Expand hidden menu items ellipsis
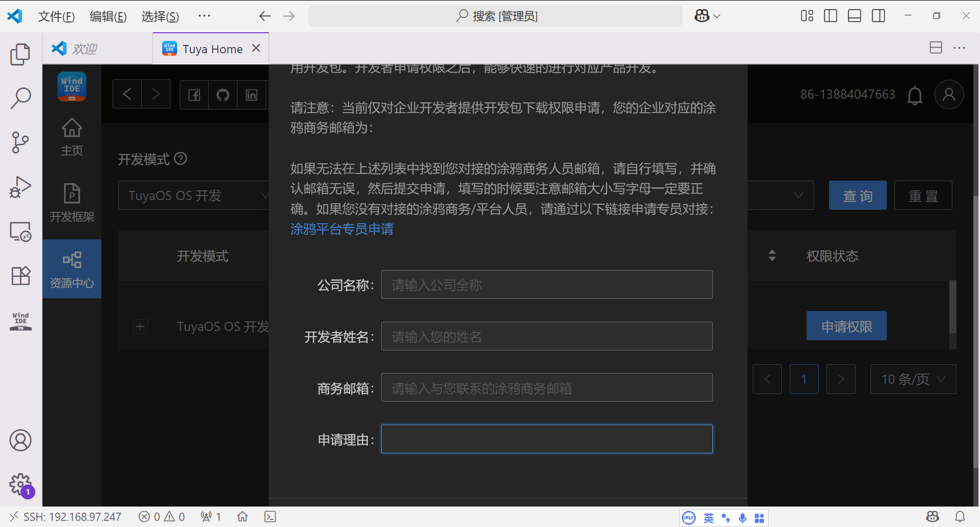Viewport: 980px width, 527px height. (x=204, y=16)
